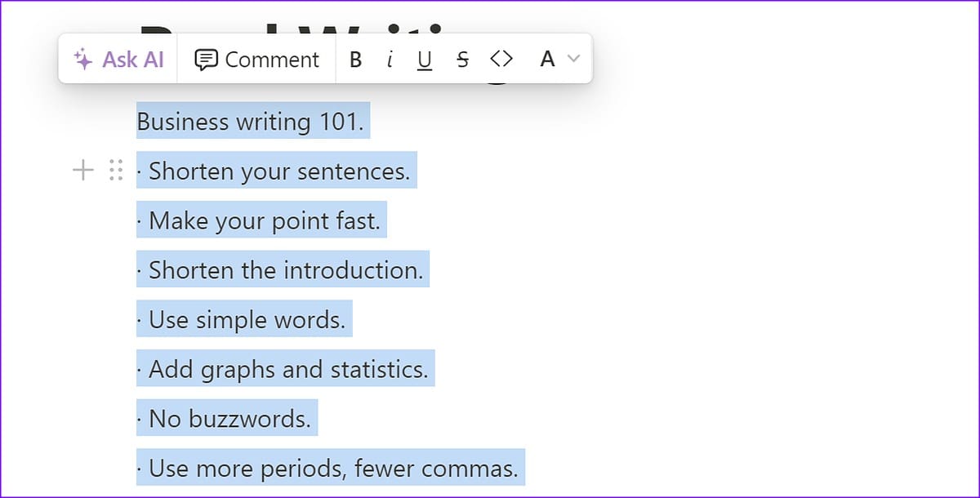Add a Comment on the selected text

pyautogui.click(x=256, y=60)
